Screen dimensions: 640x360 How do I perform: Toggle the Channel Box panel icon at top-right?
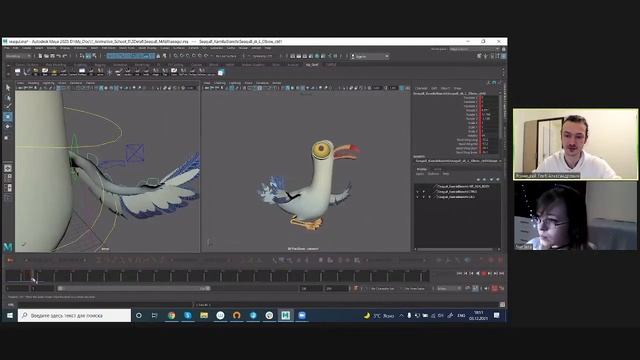(504, 56)
